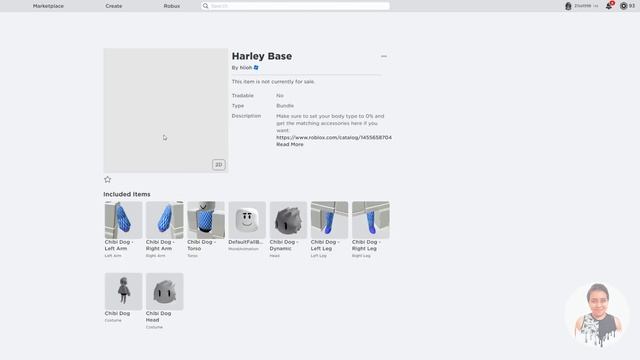Favorite the item with the star icon
The image size is (640, 360).
[x=107, y=180]
